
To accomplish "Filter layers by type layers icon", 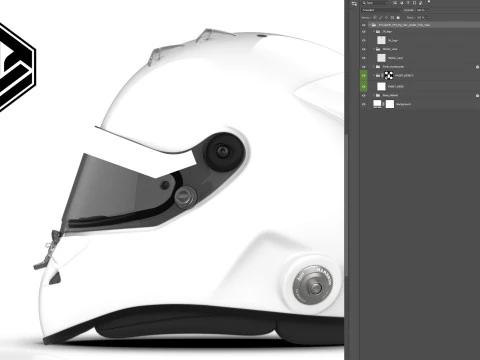I will click(x=408, y=3).
